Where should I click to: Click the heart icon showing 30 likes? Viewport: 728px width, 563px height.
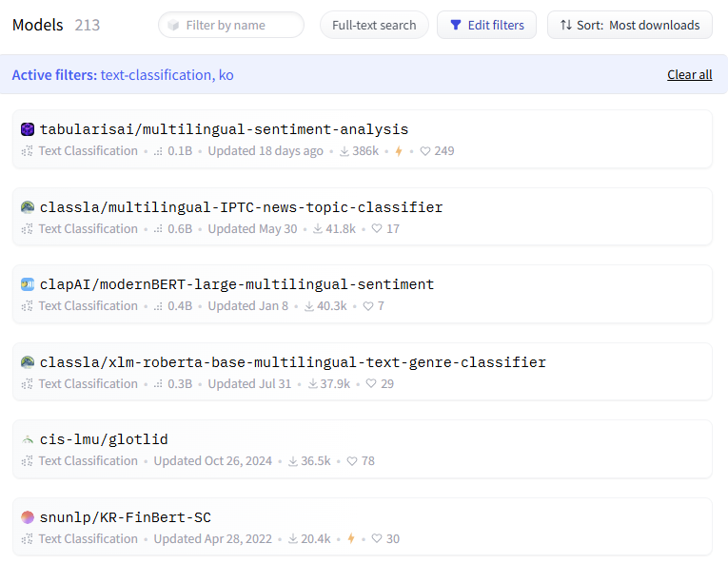pyautogui.click(x=377, y=538)
